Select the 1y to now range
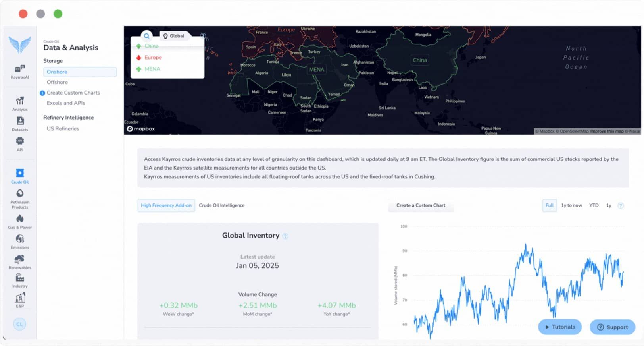Viewport: 644px width, 346px height. [571, 205]
